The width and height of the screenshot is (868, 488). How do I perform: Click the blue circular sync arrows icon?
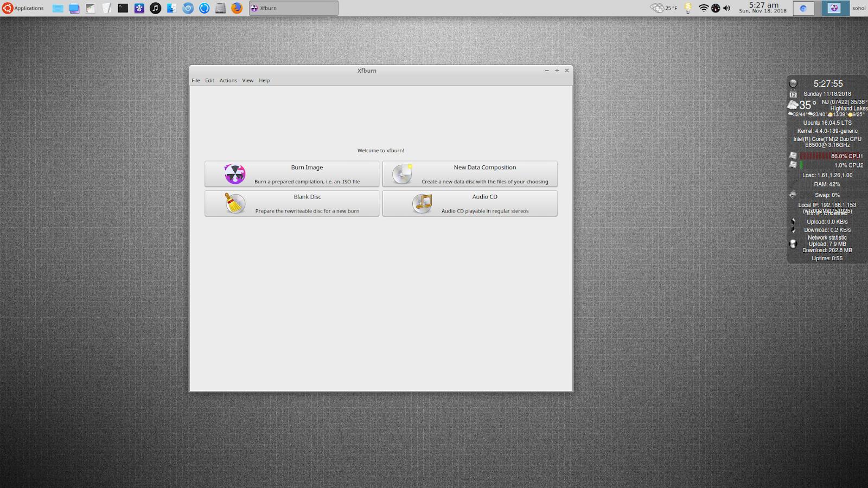pos(205,8)
